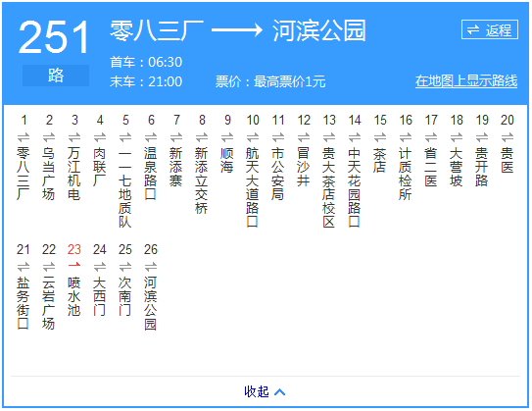
Task: Select stop 中天花园路口
Action: 355,187
